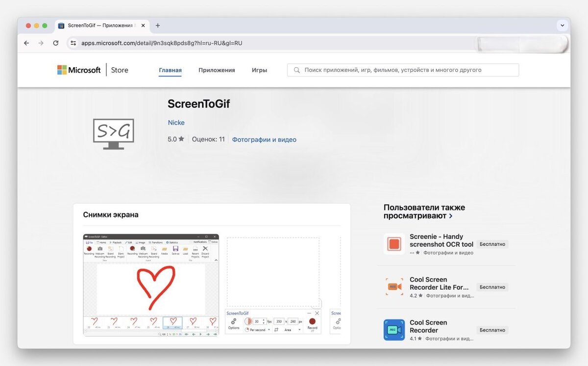Click the address bar URL
This screenshot has height=366, width=588.
162,43
